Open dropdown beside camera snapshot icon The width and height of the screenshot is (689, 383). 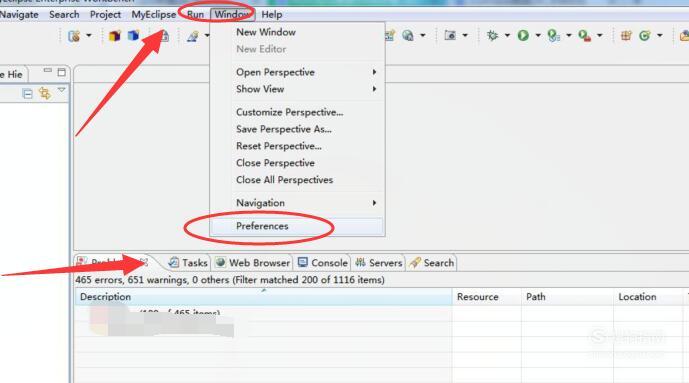pos(465,36)
